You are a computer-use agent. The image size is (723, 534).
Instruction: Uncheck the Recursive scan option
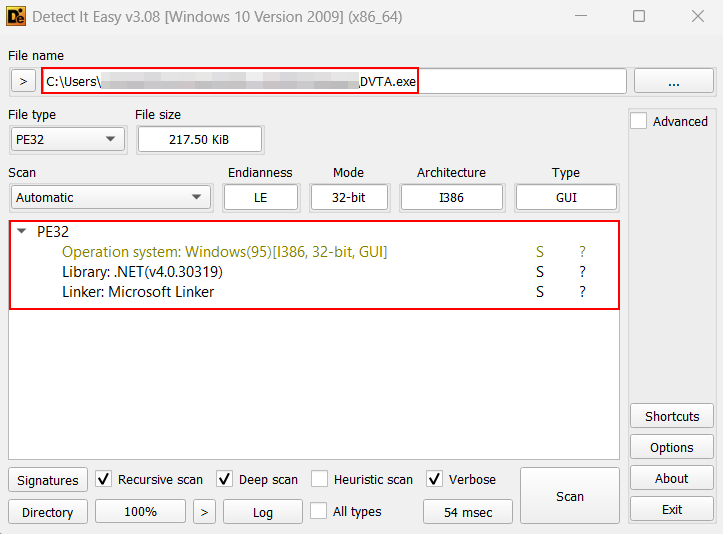pos(104,479)
